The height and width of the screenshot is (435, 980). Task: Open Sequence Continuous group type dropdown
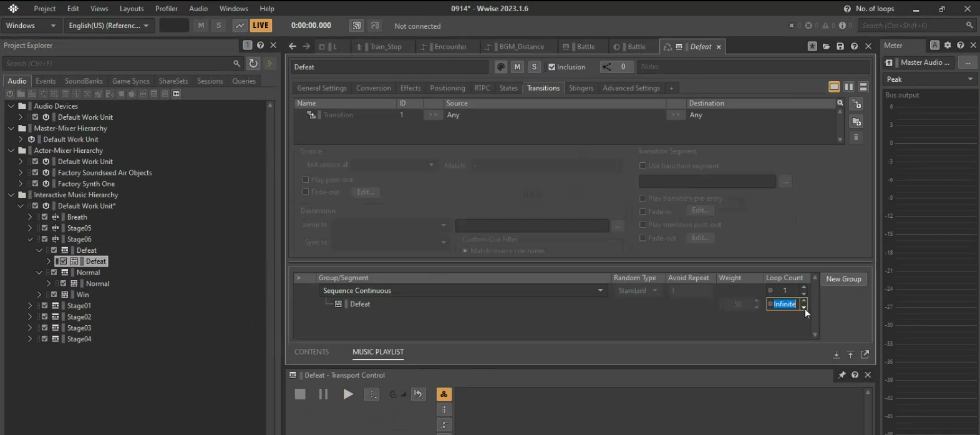click(463, 291)
